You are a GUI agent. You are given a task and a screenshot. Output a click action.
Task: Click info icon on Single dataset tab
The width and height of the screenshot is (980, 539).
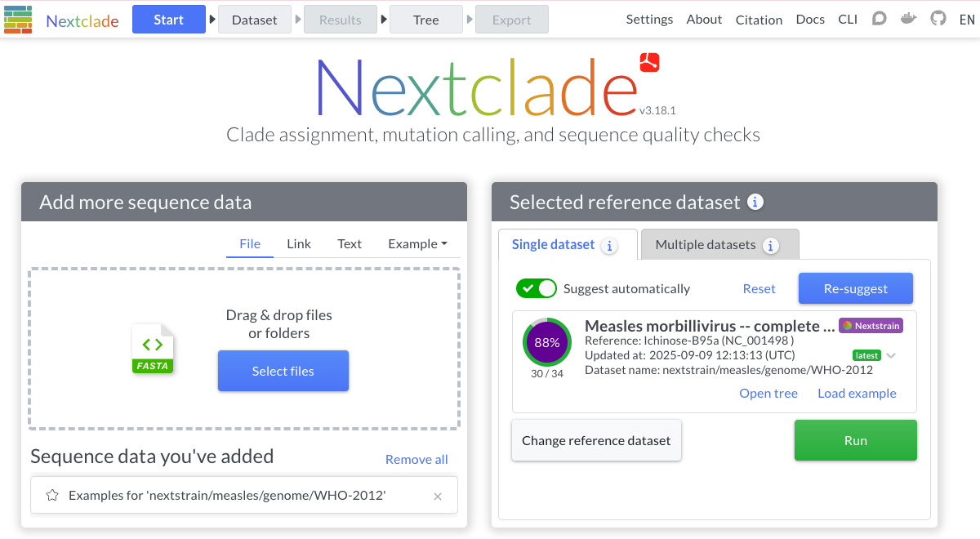pos(608,245)
